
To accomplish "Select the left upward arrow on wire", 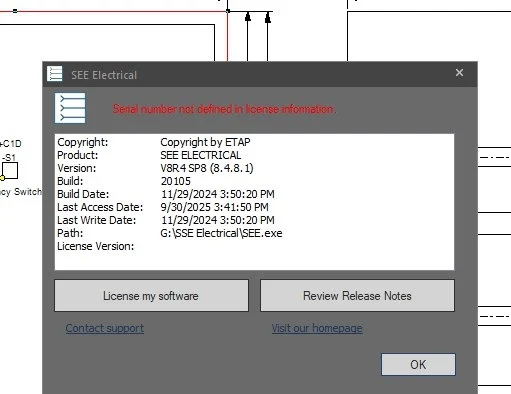I will (248, 17).
